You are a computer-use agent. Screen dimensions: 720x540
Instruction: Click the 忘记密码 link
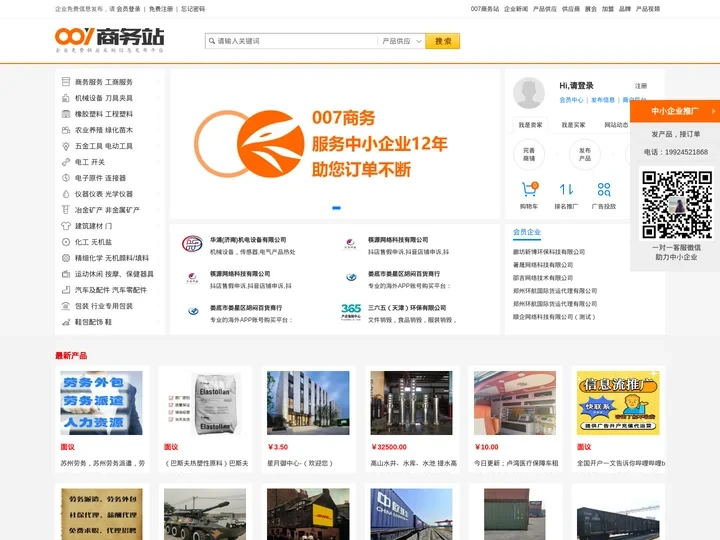tap(193, 9)
